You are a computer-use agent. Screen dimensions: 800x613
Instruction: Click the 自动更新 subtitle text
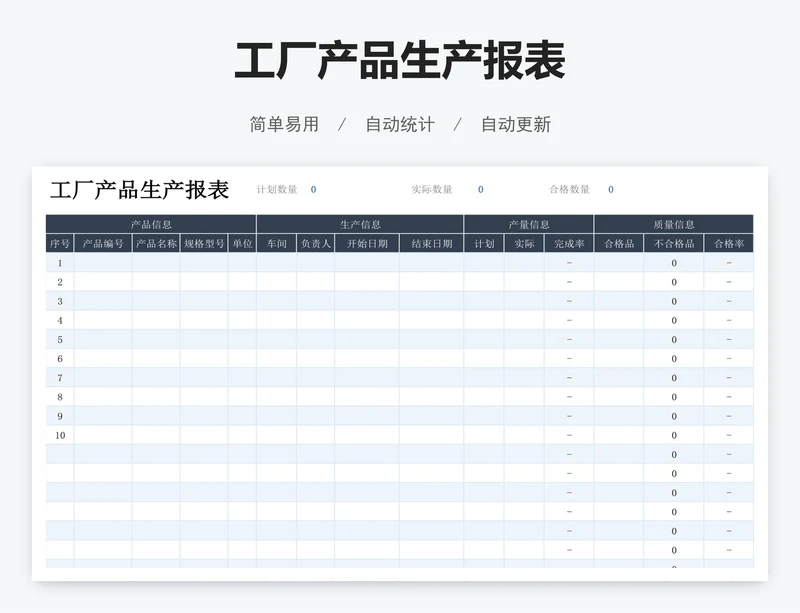(x=516, y=125)
